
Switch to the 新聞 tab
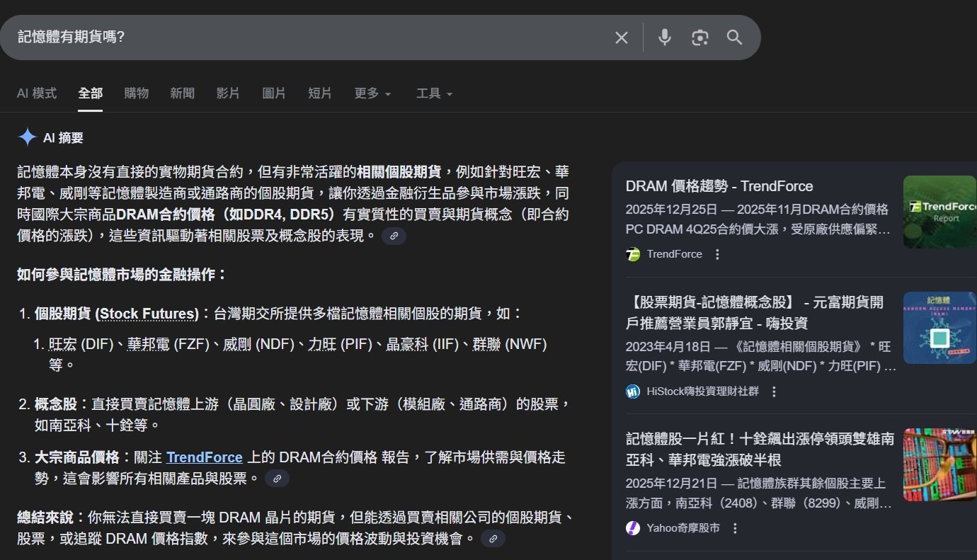183,93
